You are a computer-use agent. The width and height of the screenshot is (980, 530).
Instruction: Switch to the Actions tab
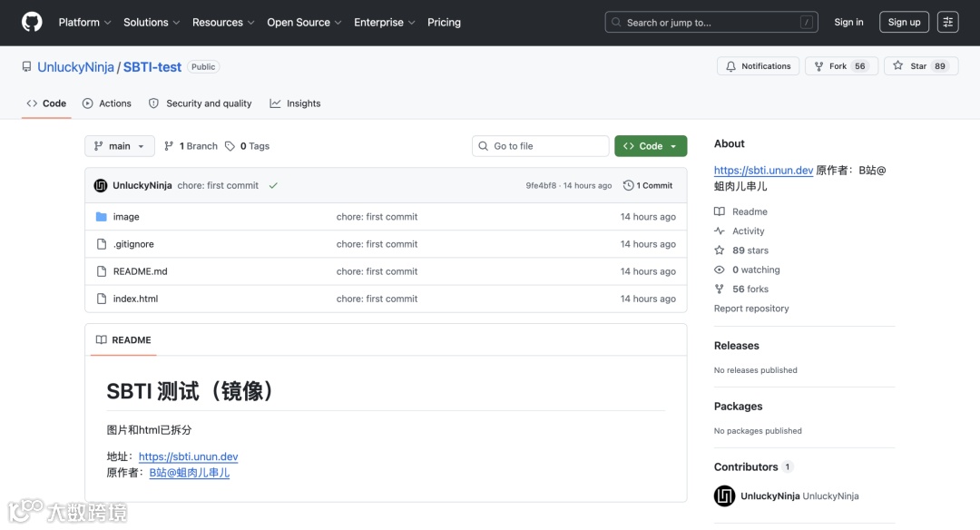click(x=107, y=103)
